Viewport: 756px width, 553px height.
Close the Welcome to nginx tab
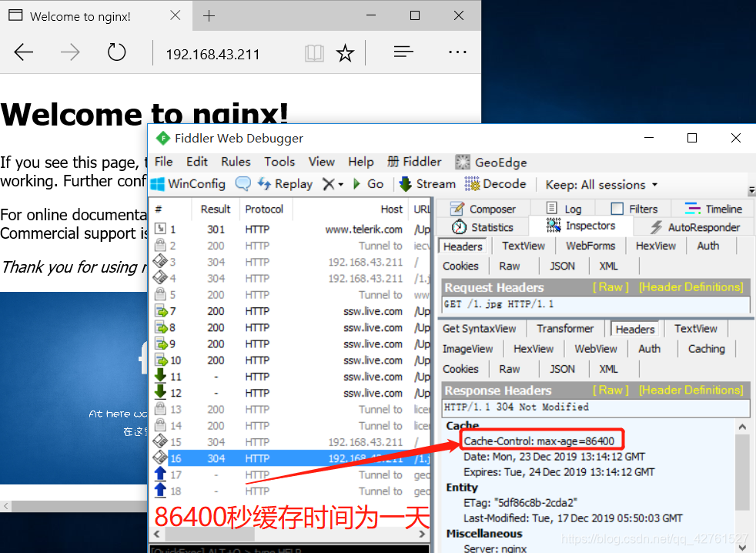pos(176,15)
